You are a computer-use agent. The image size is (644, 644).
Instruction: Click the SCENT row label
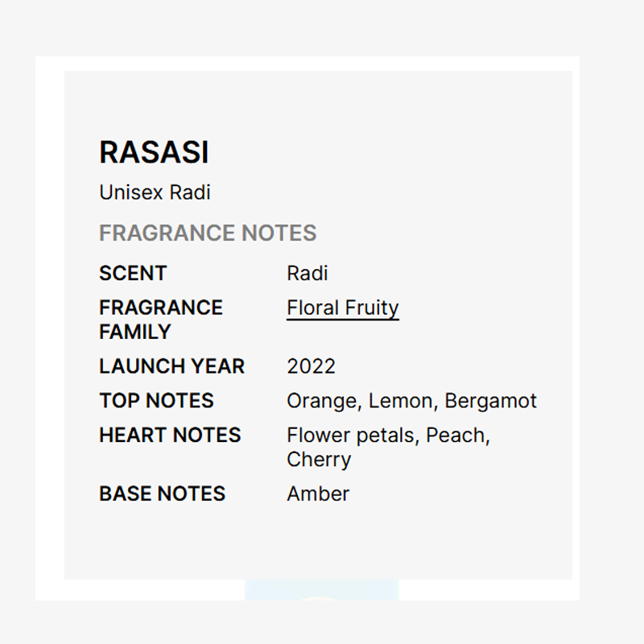[133, 274]
